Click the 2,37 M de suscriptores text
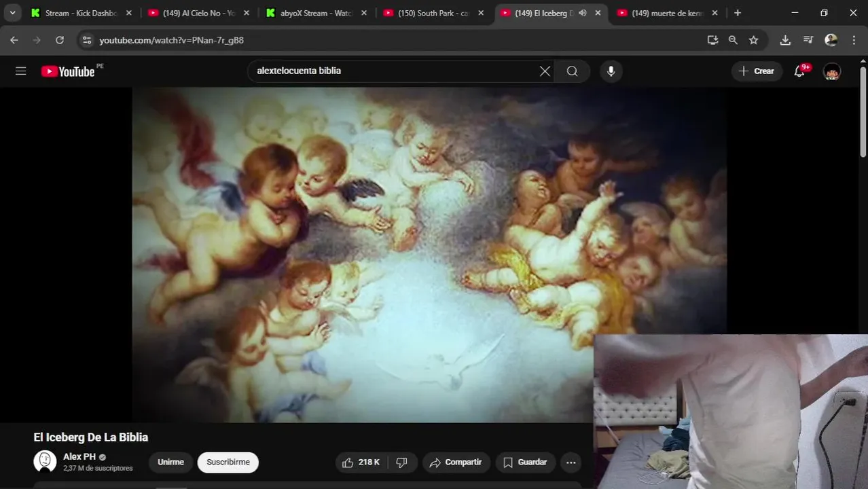This screenshot has width=868, height=489. 98,468
